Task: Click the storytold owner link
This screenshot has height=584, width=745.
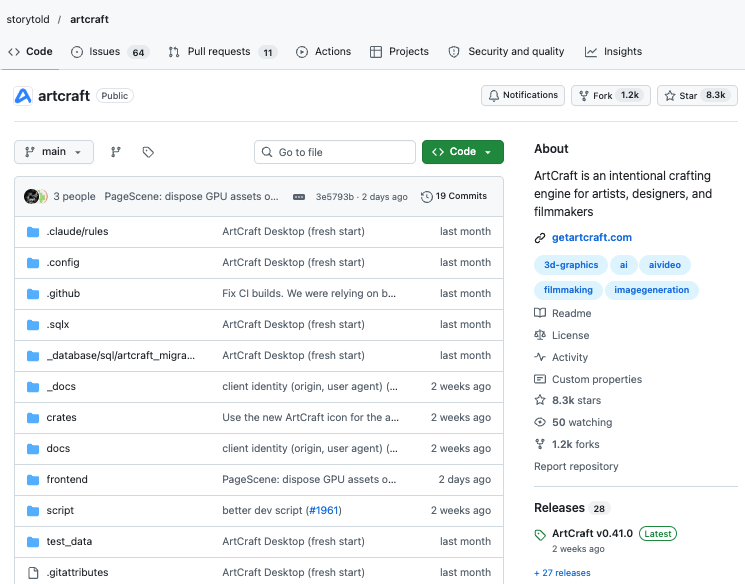Action: [x=28, y=19]
